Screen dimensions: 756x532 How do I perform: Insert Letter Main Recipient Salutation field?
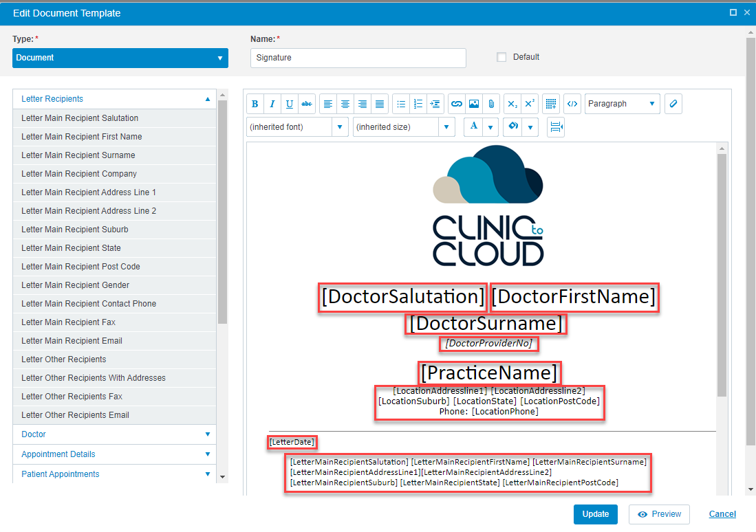[x=114, y=118]
